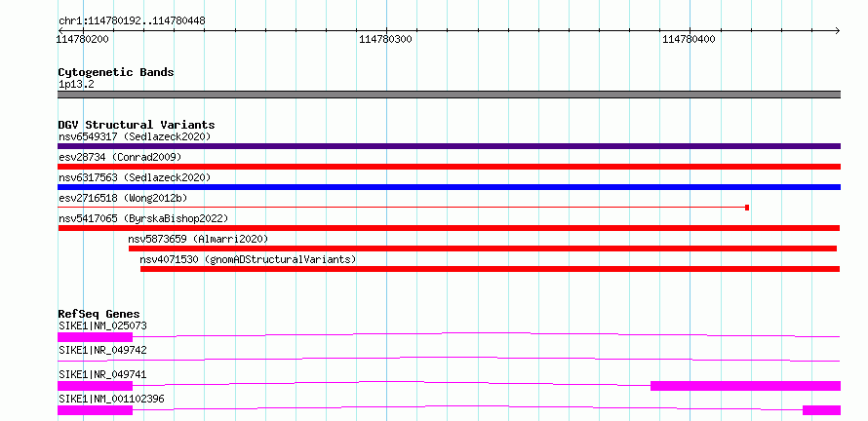Click the red nsv4071530 variant bar
Viewport: 868px width, 421px height.
tap(490, 269)
